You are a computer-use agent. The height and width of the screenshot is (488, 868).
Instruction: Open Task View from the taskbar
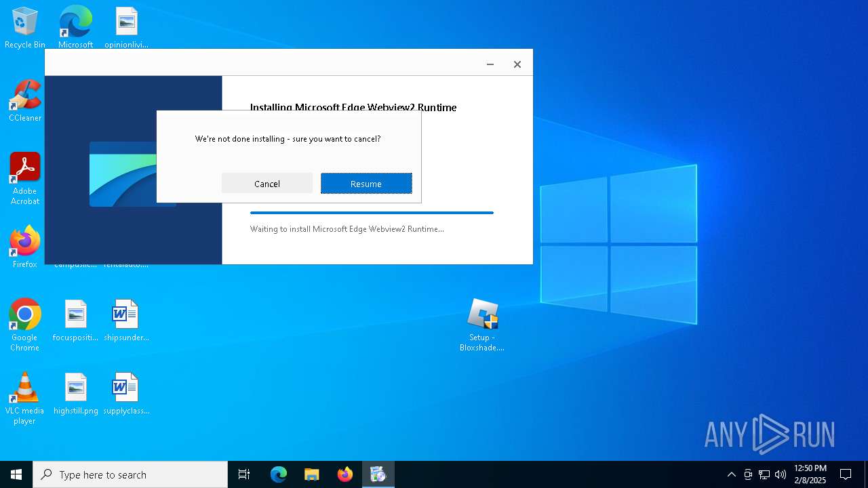(x=244, y=474)
